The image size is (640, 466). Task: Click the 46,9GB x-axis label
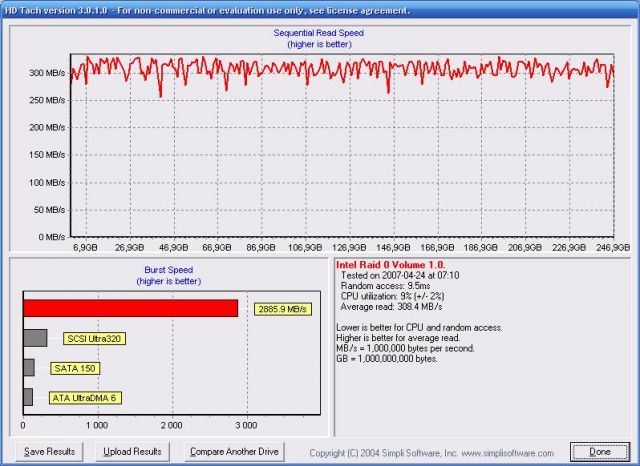(x=173, y=247)
